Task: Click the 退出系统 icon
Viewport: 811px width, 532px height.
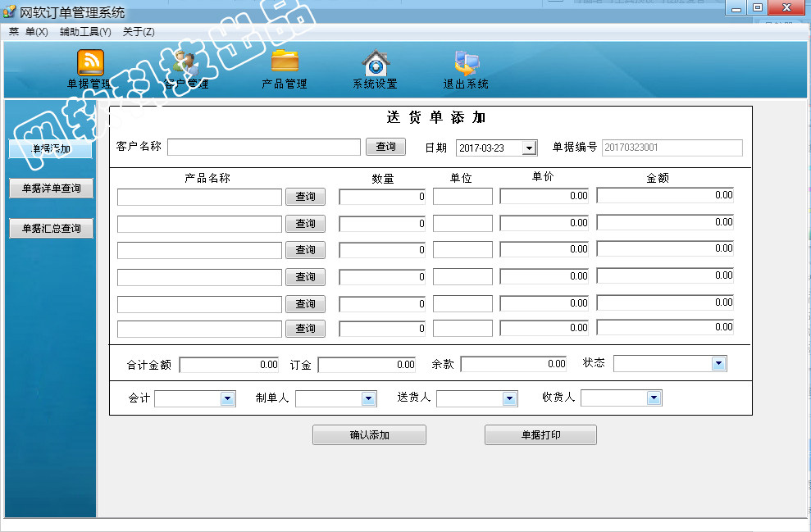Action: pyautogui.click(x=466, y=64)
